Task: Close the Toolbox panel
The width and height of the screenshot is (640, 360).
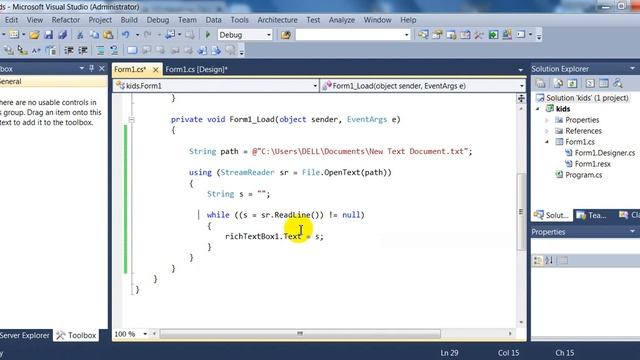Action: click(x=102, y=69)
